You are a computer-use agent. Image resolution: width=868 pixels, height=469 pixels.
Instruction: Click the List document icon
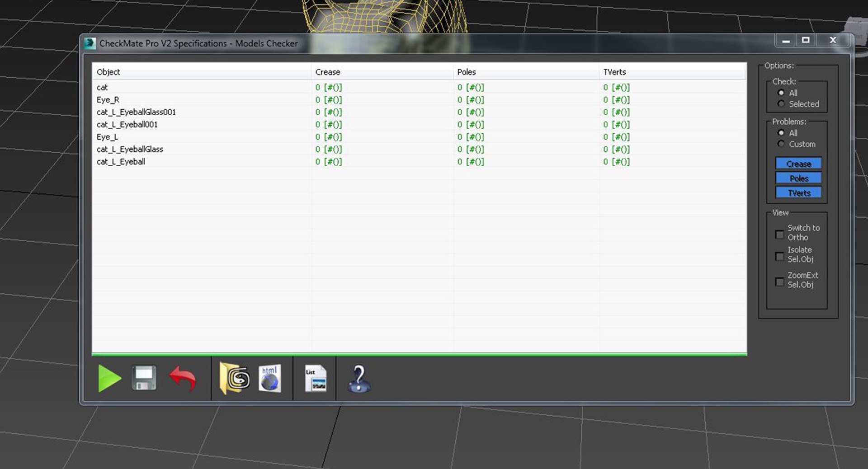[316, 378]
